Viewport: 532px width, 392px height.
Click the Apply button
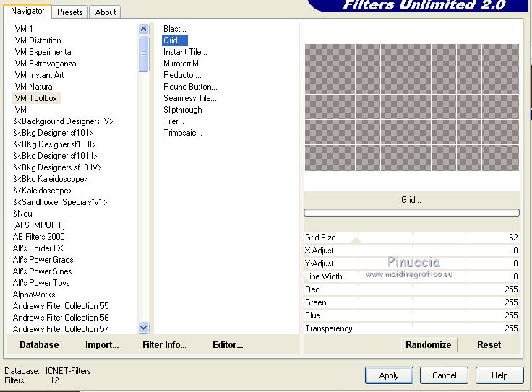[x=389, y=375]
